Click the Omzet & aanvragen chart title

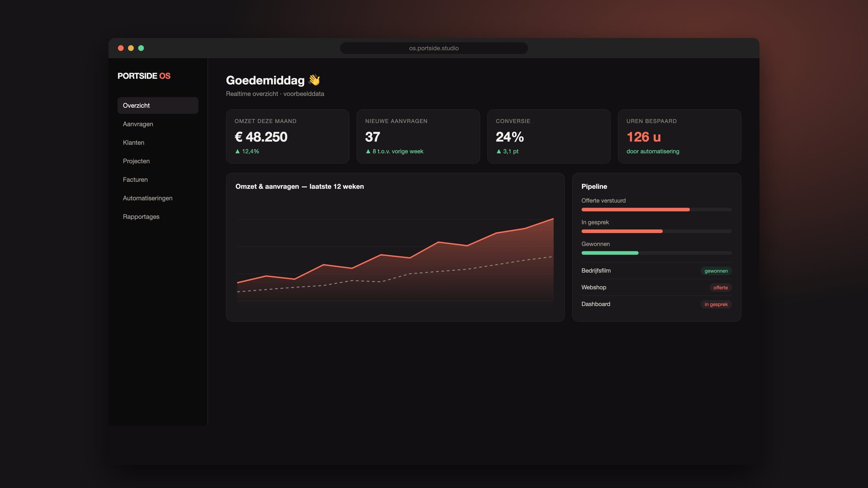pos(299,187)
